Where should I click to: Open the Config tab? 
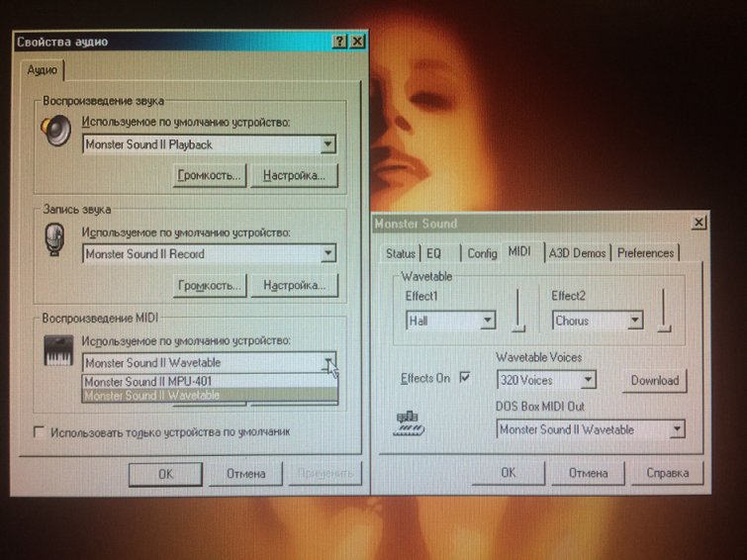[482, 253]
